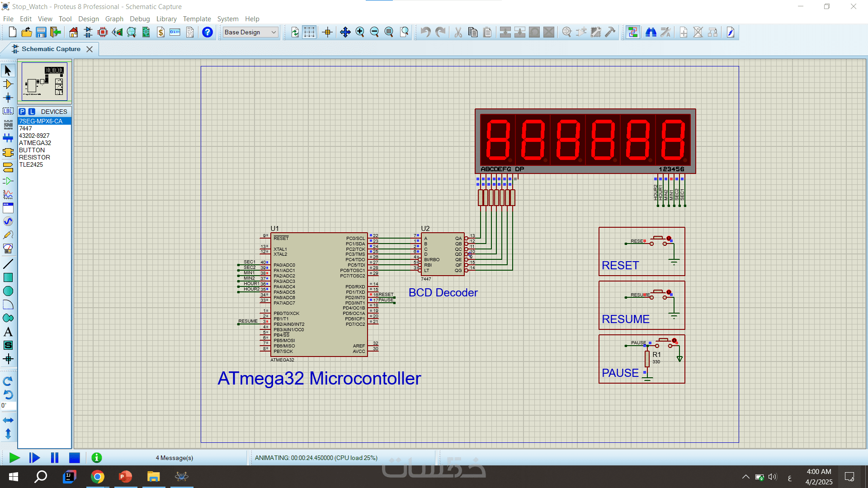Image resolution: width=868 pixels, height=488 pixels.
Task: Toggle the wire autorouter button
Action: (x=632, y=32)
